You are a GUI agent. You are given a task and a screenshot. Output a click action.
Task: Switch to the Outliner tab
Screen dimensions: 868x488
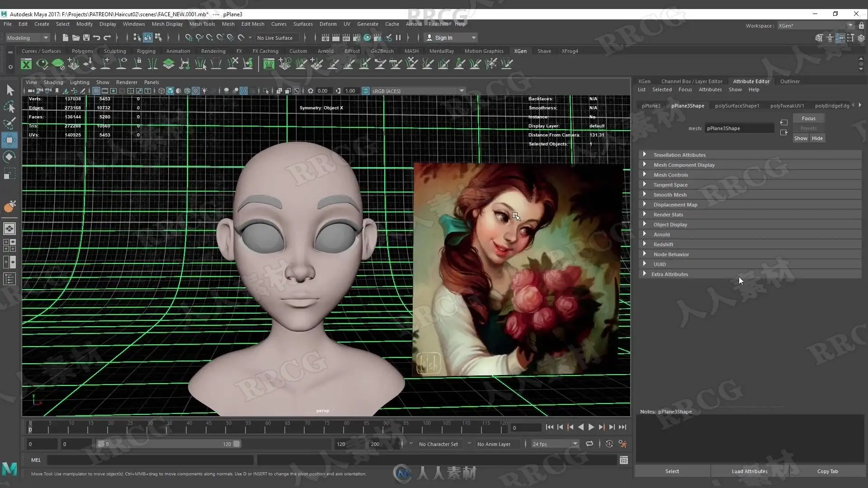click(789, 81)
